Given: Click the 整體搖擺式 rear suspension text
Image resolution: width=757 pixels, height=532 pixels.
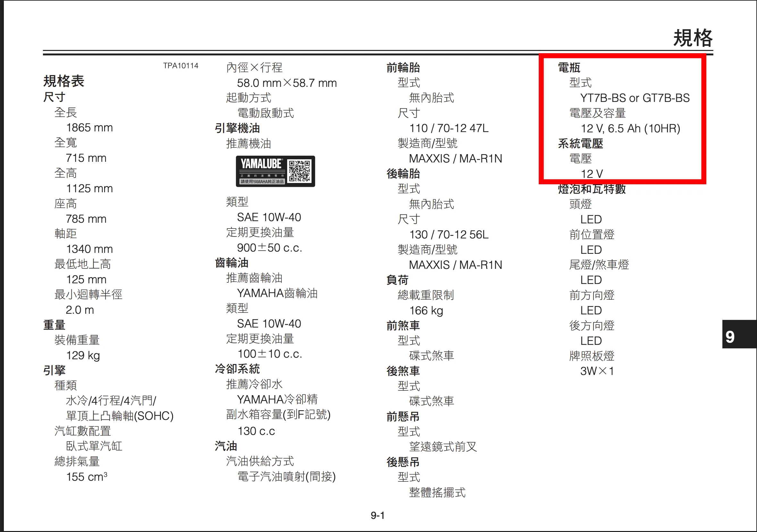Looking at the screenshot, I should point(437,493).
